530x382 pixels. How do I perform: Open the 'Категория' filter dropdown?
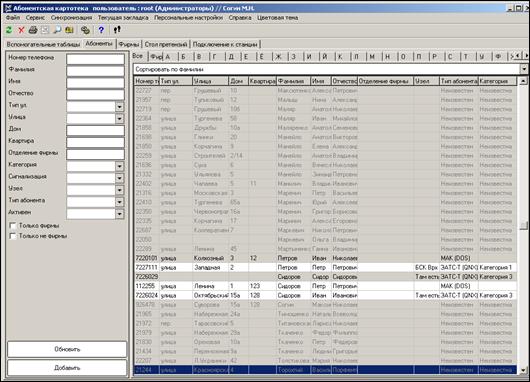click(119, 166)
